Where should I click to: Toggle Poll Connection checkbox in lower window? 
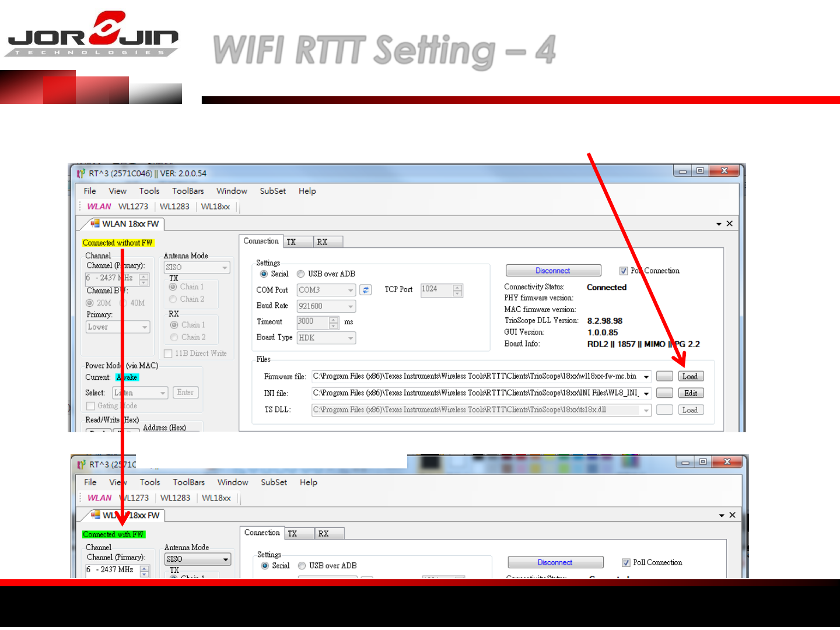pos(626,562)
